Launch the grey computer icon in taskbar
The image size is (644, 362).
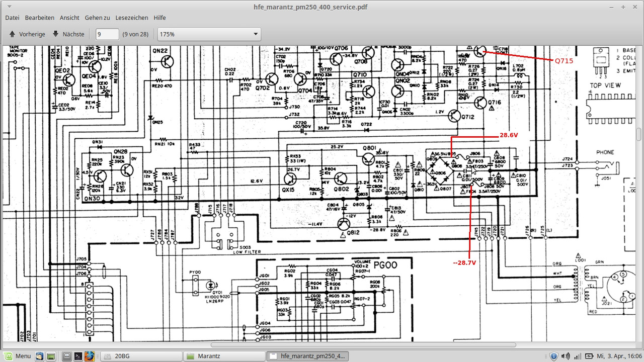pyautogui.click(x=66, y=356)
